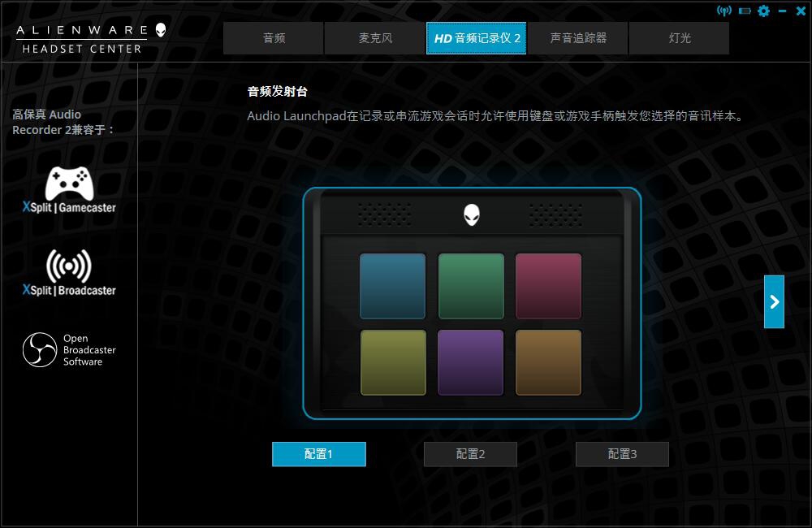Select the dark red pad on the launchpad

click(548, 284)
